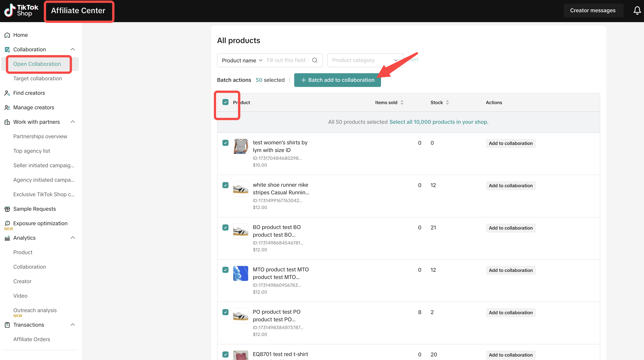Click the Find creators sidebar icon
644x360 pixels.
(x=7, y=93)
